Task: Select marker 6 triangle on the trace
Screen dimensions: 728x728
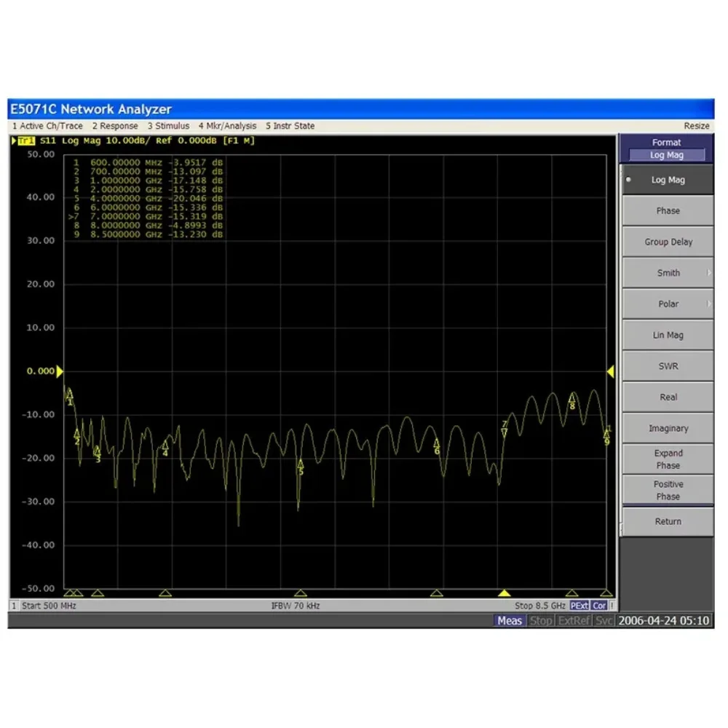Action: pyautogui.click(x=437, y=444)
